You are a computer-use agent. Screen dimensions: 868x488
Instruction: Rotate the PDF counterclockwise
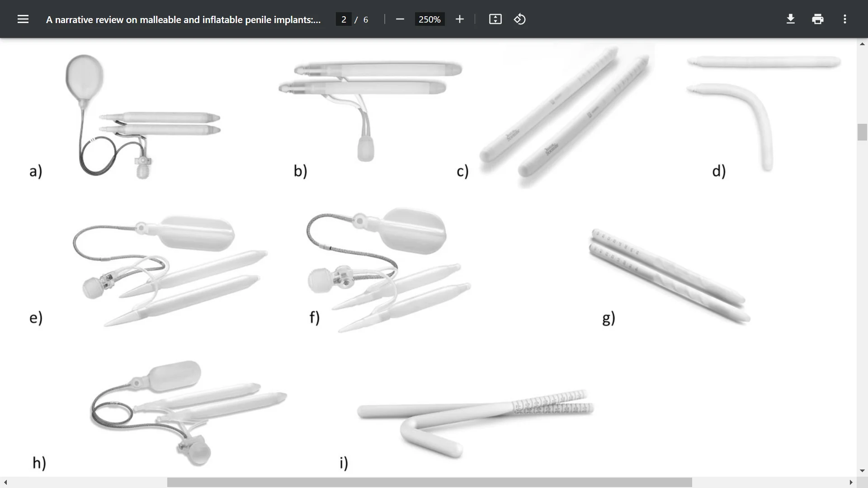[519, 19]
